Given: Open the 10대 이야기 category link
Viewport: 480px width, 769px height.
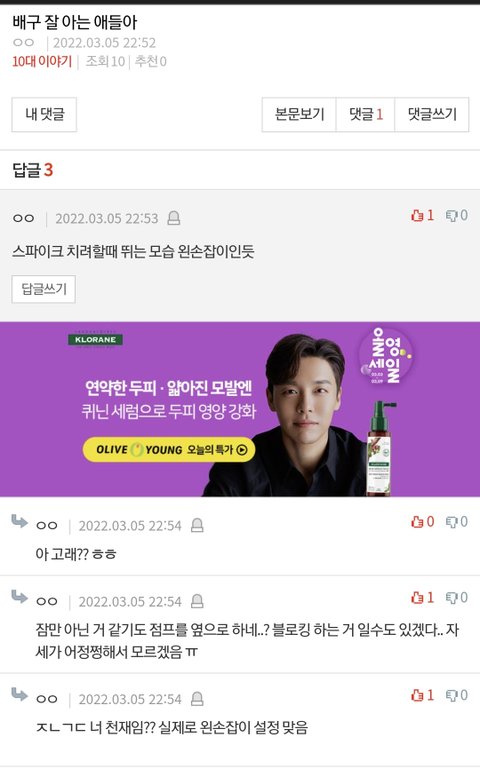Looking at the screenshot, I should pyautogui.click(x=42, y=61).
